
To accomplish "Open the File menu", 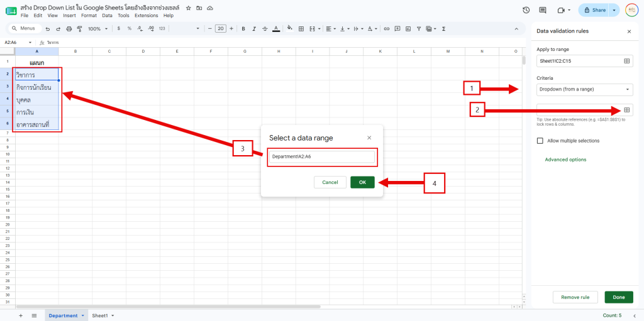I will point(25,16).
